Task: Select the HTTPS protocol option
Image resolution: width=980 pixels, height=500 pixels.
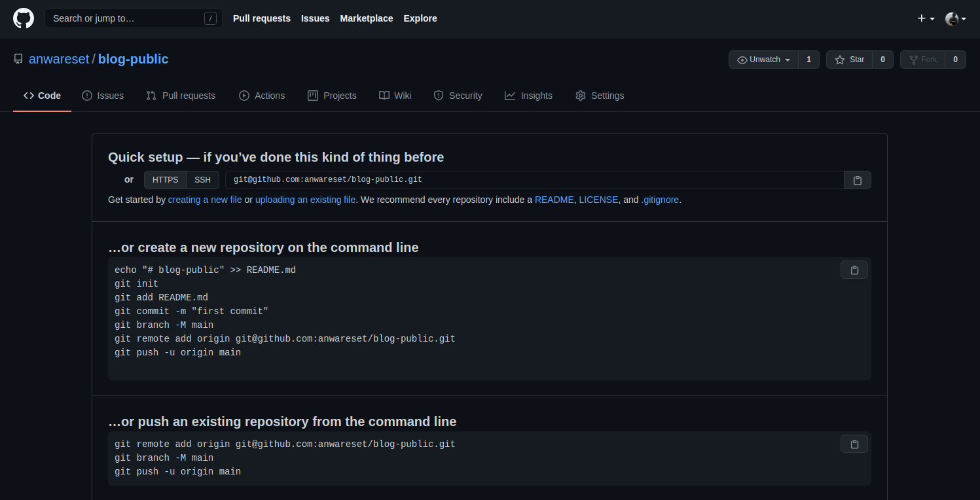Action: coord(165,180)
